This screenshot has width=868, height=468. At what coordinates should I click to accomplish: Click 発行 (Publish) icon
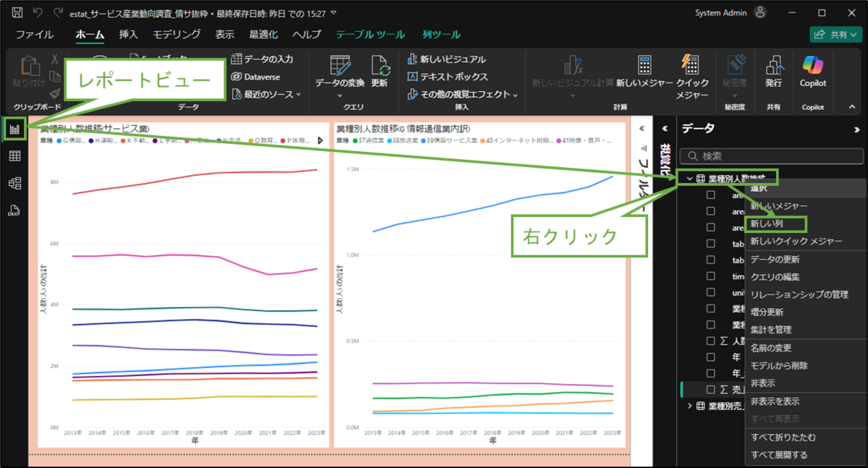773,66
